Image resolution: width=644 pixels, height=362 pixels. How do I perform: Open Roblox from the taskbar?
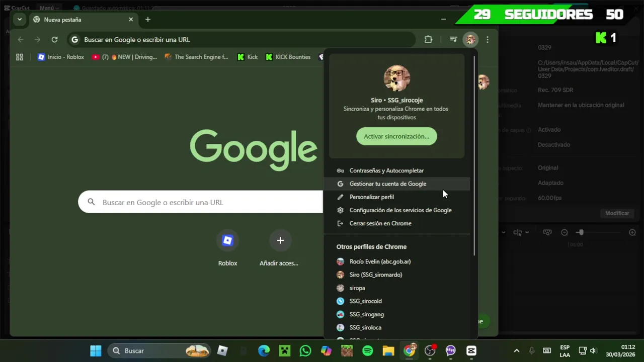(x=222, y=350)
